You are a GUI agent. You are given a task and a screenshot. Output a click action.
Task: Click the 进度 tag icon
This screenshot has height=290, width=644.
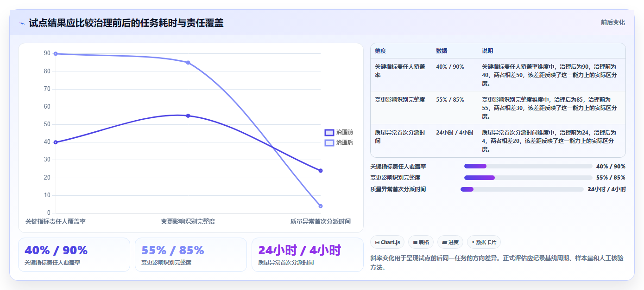[x=445, y=242]
